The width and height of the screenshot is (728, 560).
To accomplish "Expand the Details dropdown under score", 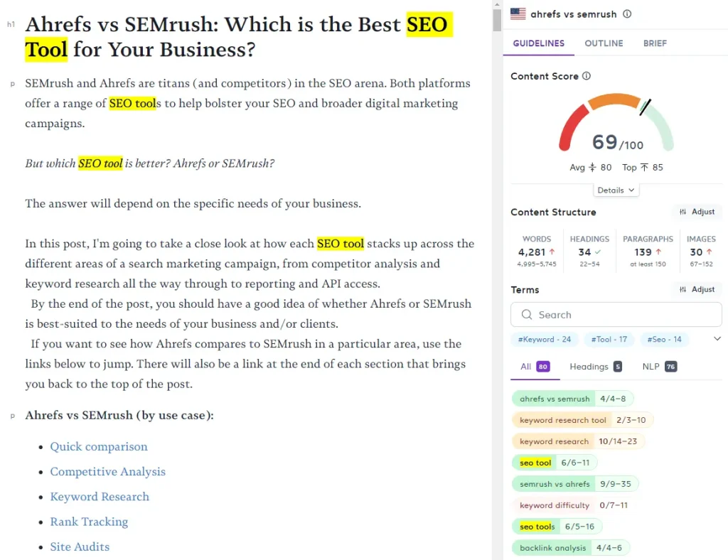I will [616, 190].
